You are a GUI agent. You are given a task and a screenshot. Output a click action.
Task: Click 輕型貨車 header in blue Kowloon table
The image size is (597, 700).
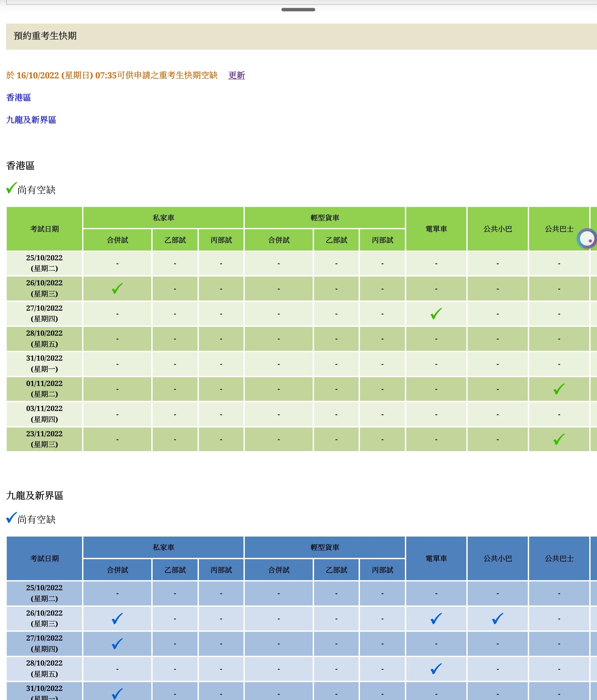click(325, 547)
